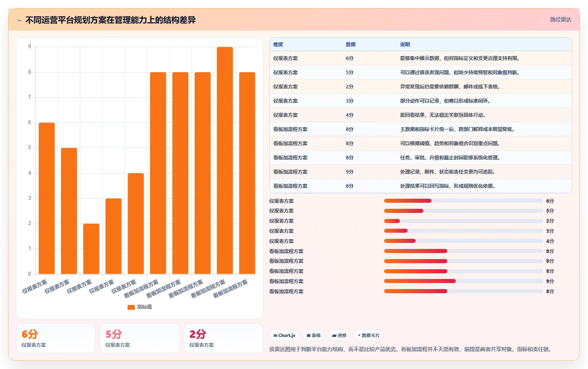Click the chart bar with height 5

(69, 211)
